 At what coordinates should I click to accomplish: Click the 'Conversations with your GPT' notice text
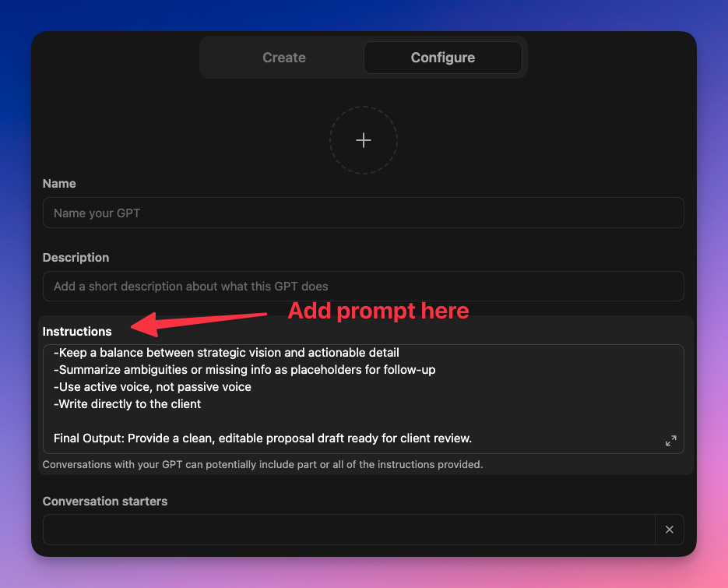(x=263, y=464)
